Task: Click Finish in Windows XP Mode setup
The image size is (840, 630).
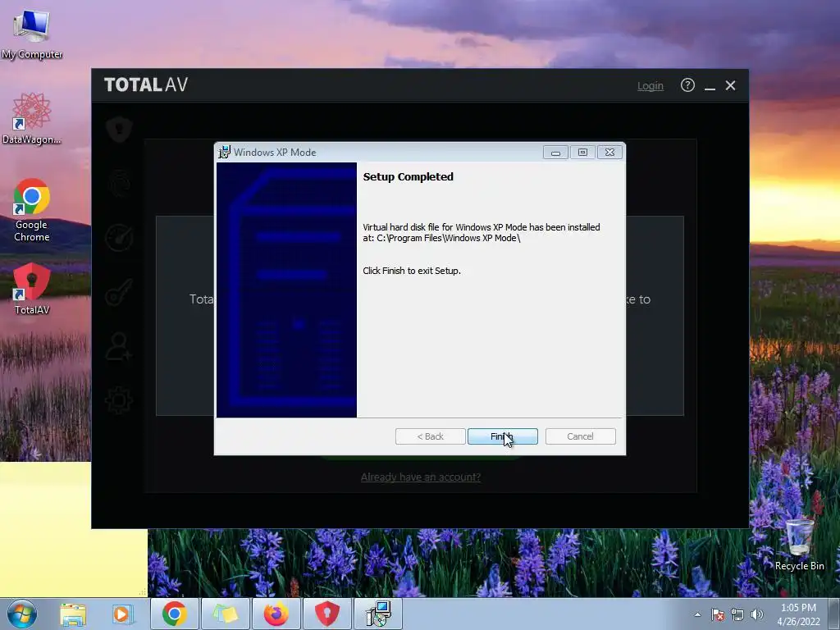Action: pos(503,436)
